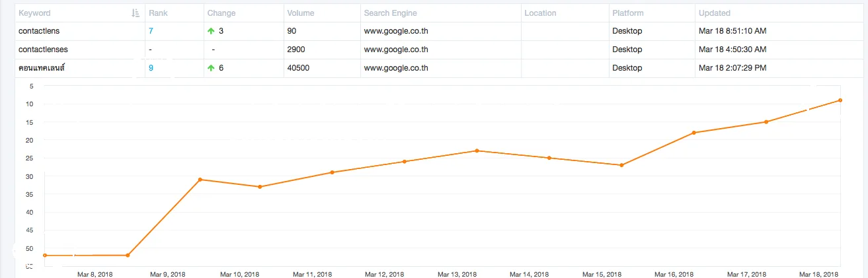The image size is (868, 278).
Task: Sort by the Change column header
Action: [221, 13]
